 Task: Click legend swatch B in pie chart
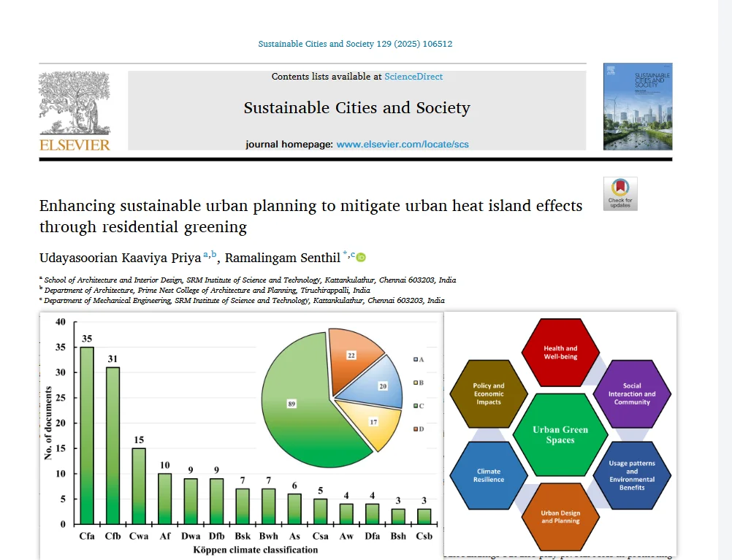(416, 383)
